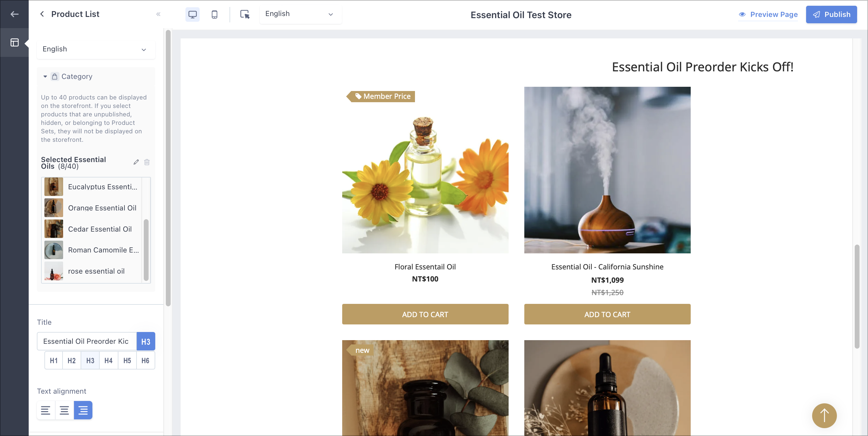
Task: Collapse the side panel with double chevron
Action: click(x=158, y=14)
